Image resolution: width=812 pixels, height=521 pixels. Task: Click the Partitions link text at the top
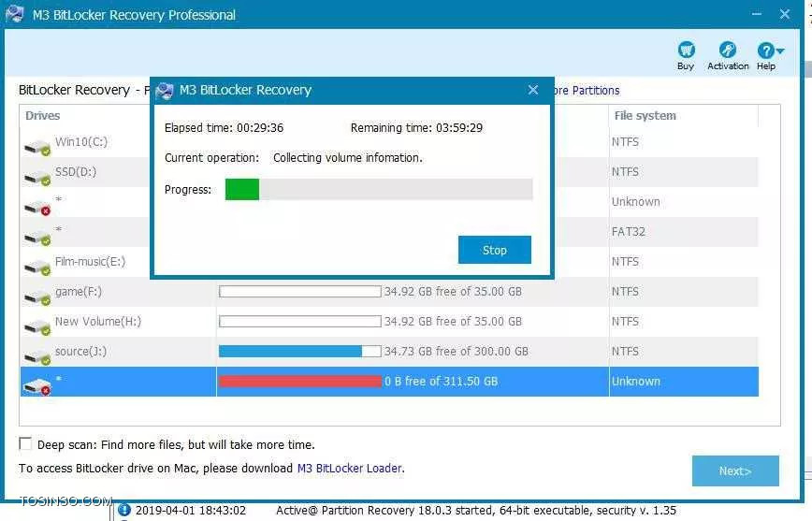pos(596,90)
